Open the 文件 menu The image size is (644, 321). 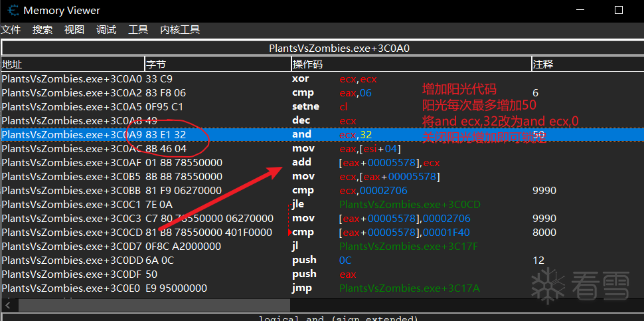[11, 30]
